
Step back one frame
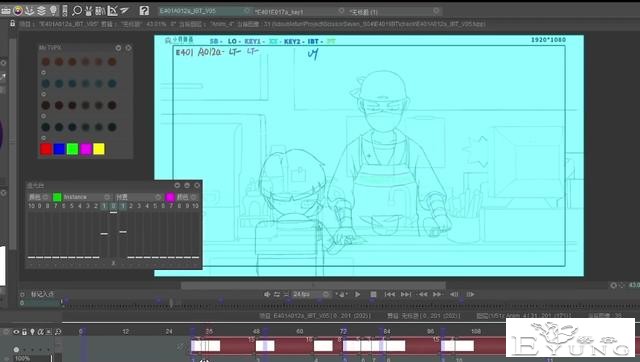pos(454,294)
